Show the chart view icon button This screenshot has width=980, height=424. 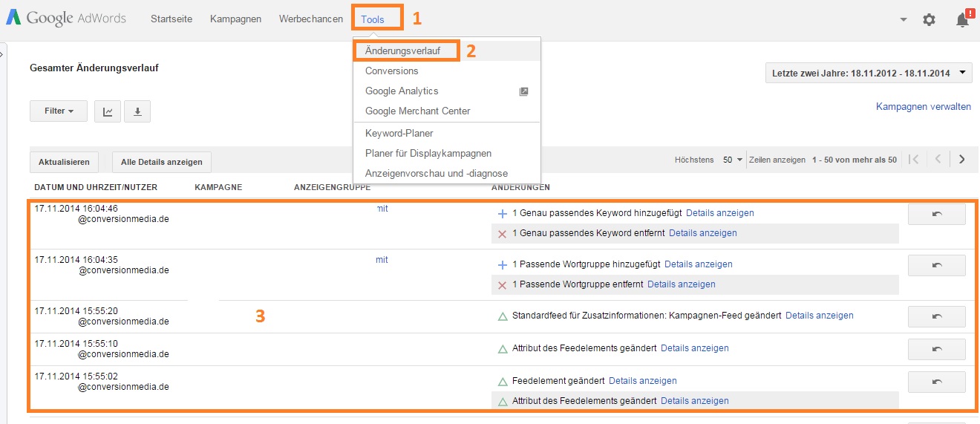pos(108,111)
